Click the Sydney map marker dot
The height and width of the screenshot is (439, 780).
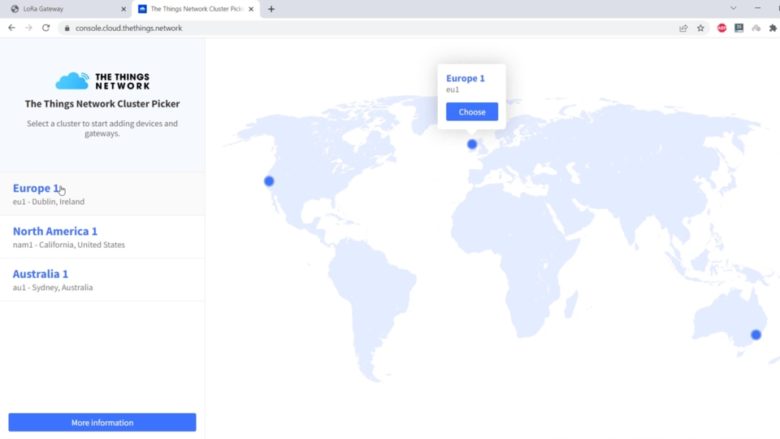tap(756, 335)
